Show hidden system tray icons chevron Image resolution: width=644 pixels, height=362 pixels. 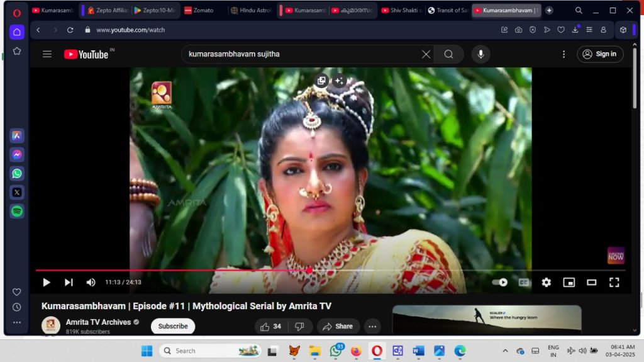[505, 351]
